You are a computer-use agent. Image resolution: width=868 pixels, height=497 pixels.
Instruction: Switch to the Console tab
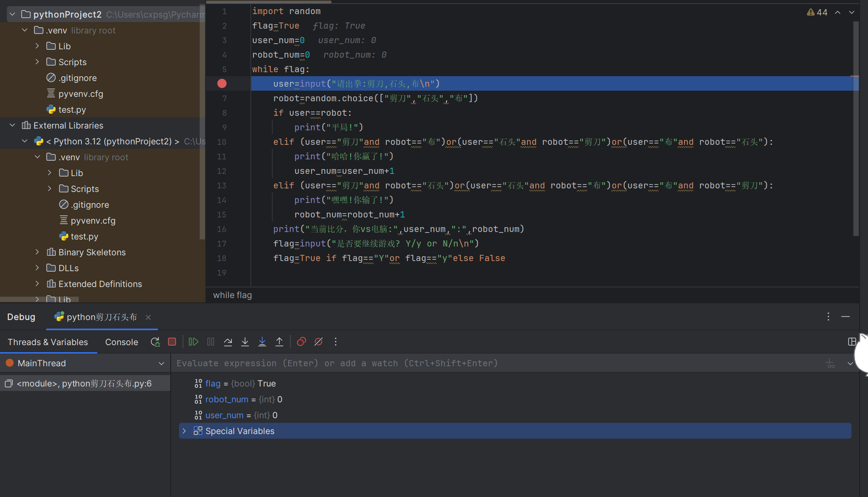click(x=121, y=342)
